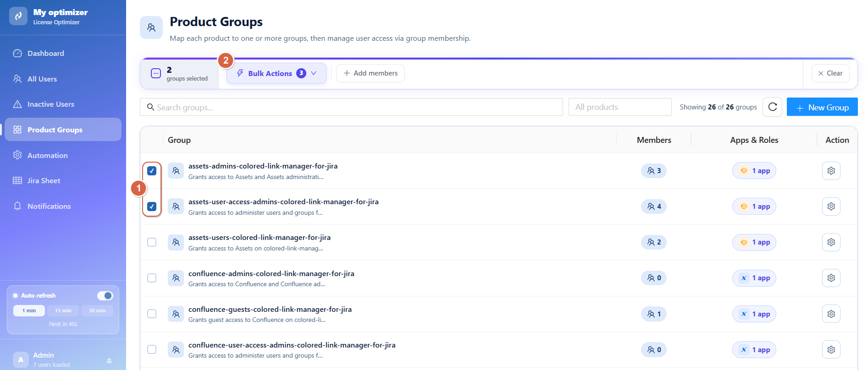Open members badge showing 1 for confluence-guests
This screenshot has width=868, height=370.
coord(654,314)
